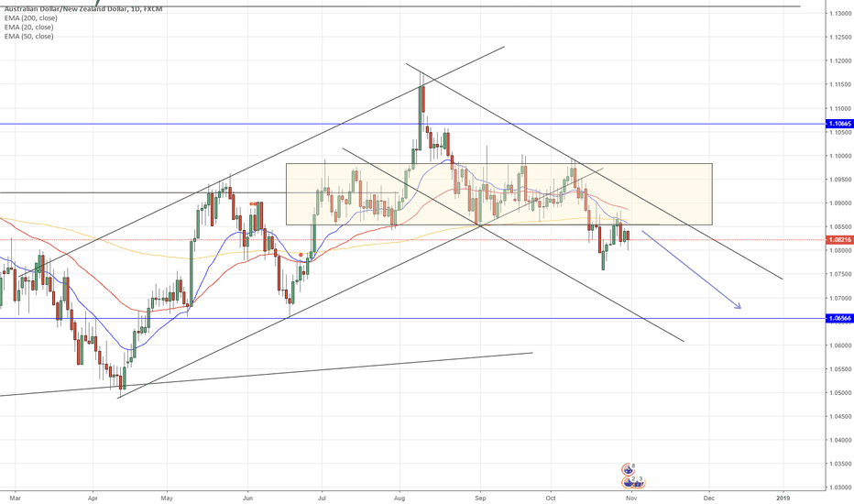854x504 pixels.
Task: Click the 1.03000 price scale value
Action: [x=841, y=488]
